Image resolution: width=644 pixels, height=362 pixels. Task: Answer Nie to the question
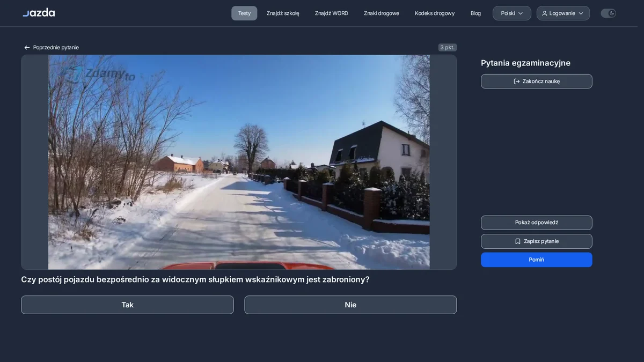pos(350,305)
